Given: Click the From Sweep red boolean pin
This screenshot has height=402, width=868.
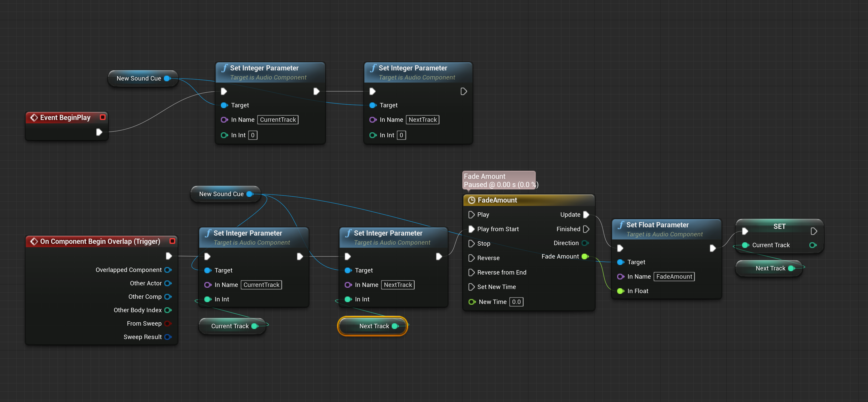Looking at the screenshot, I should 167,324.
